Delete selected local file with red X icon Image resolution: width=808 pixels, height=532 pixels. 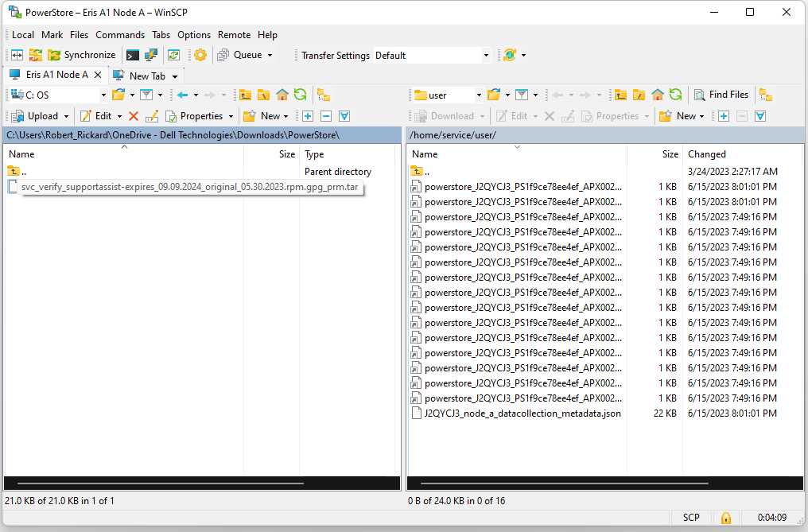click(x=133, y=115)
